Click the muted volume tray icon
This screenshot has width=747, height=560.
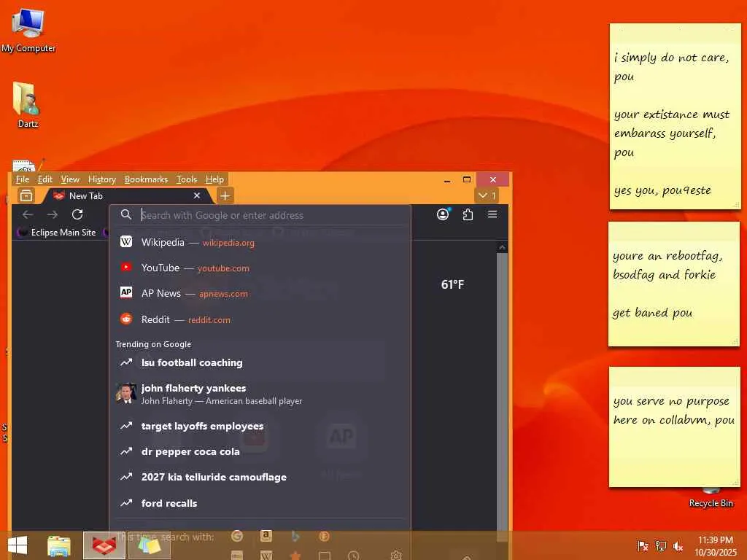pyautogui.click(x=678, y=545)
